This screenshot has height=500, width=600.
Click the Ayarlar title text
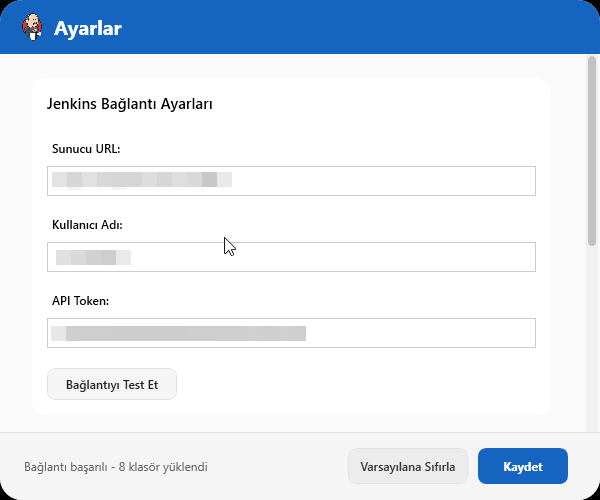tap(88, 28)
